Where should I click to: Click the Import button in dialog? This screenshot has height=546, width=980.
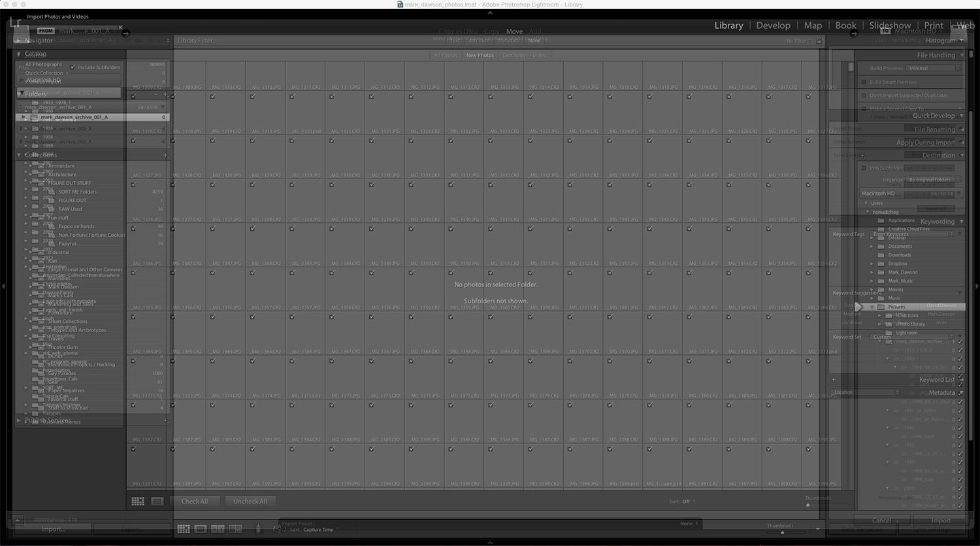(x=941, y=520)
